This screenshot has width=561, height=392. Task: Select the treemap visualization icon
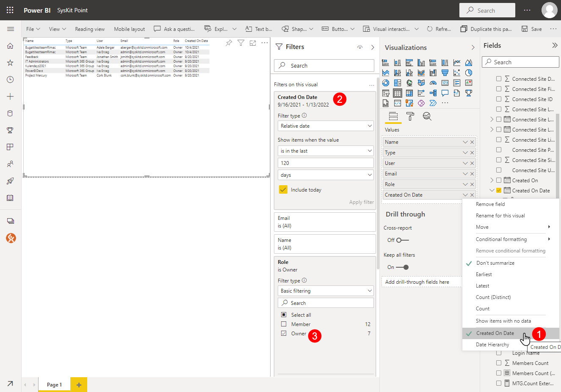(x=398, y=83)
